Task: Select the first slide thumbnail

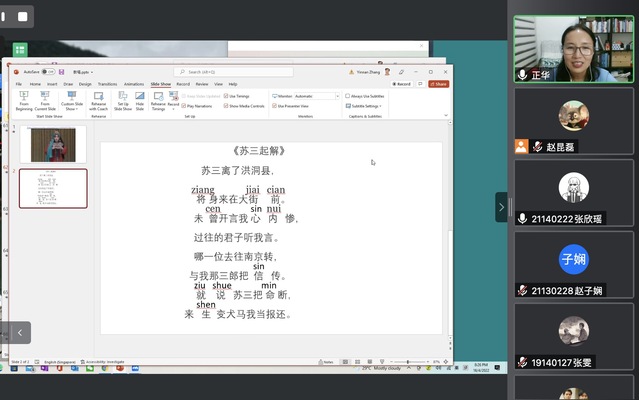Action: pyautogui.click(x=53, y=145)
